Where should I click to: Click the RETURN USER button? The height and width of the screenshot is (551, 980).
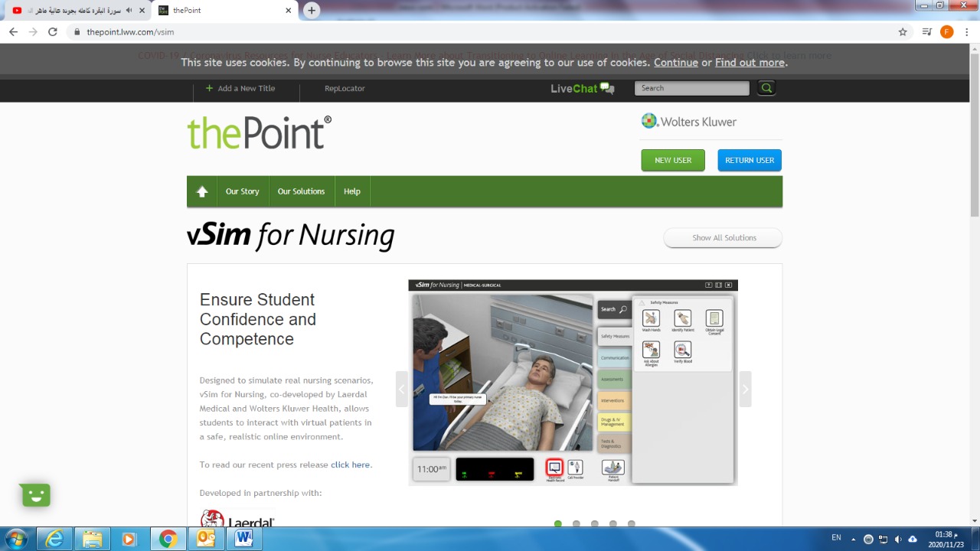(x=750, y=161)
